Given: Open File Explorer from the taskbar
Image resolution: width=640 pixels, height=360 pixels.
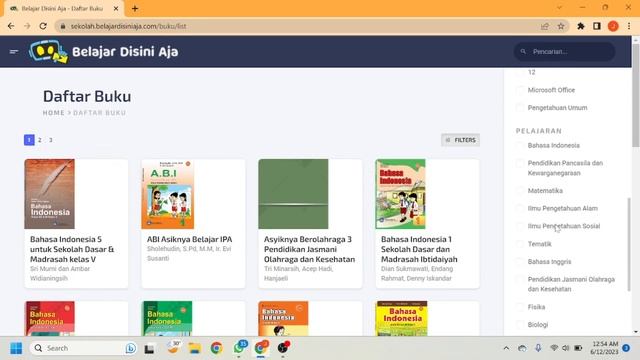Looking at the screenshot, I should pyautogui.click(x=195, y=348).
